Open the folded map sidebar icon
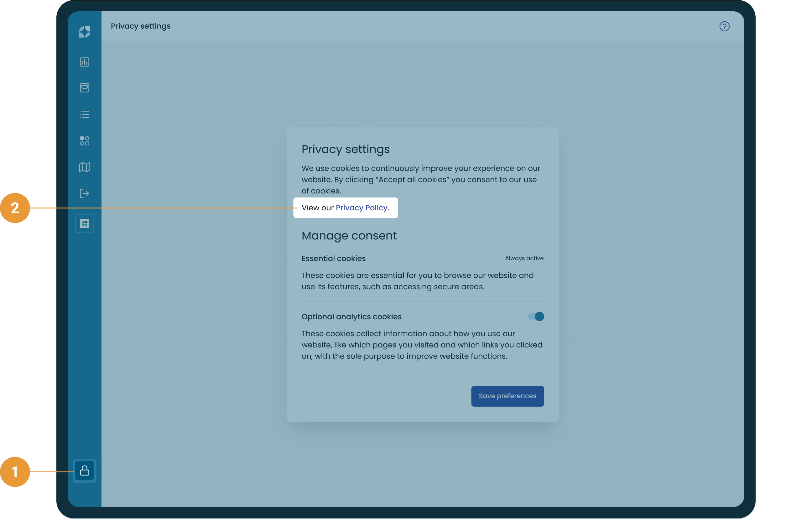 click(x=84, y=167)
